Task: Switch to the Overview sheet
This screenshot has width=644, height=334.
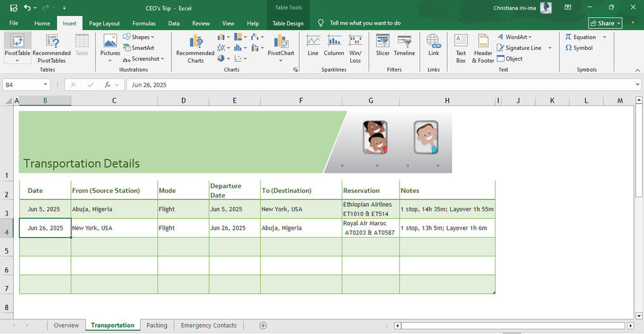Action: (66, 325)
